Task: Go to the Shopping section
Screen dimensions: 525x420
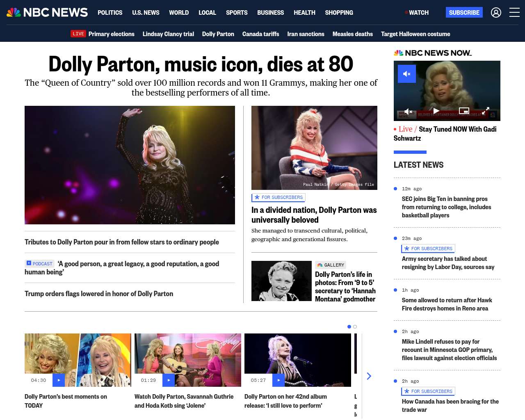Action: coord(339,13)
